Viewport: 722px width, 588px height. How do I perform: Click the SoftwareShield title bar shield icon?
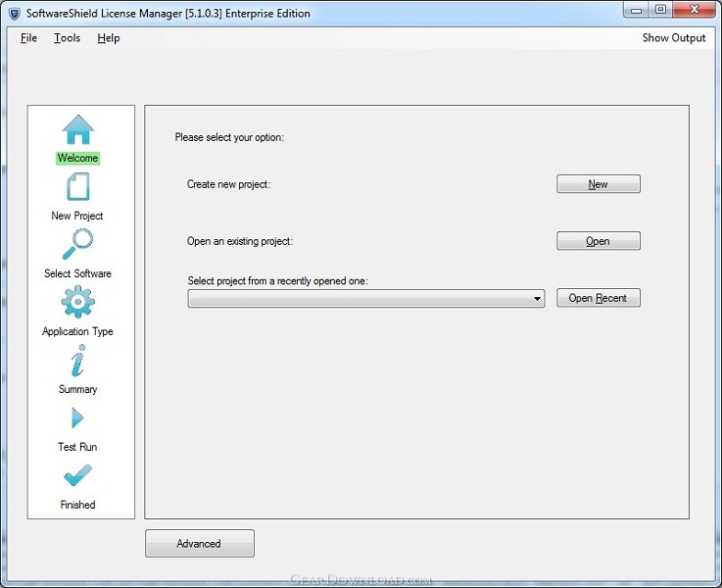coord(15,14)
